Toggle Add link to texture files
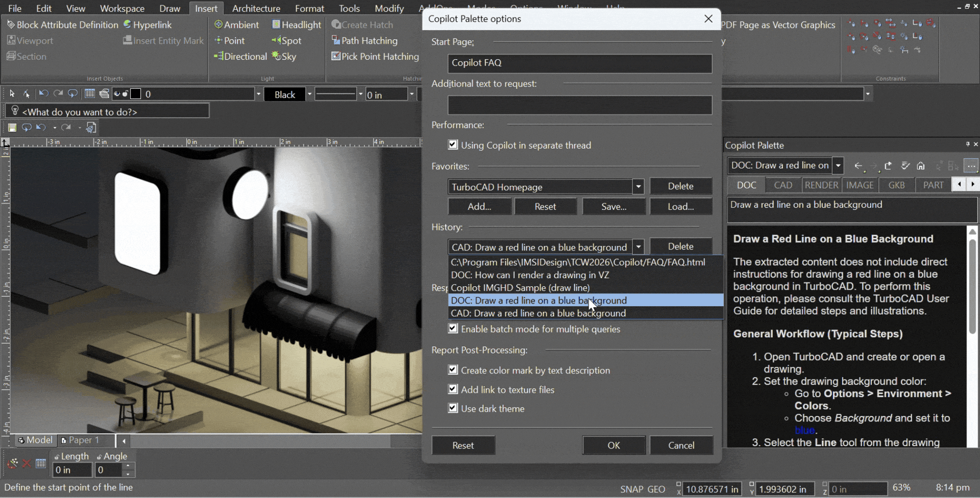Image resolution: width=980 pixels, height=498 pixels. click(x=453, y=389)
